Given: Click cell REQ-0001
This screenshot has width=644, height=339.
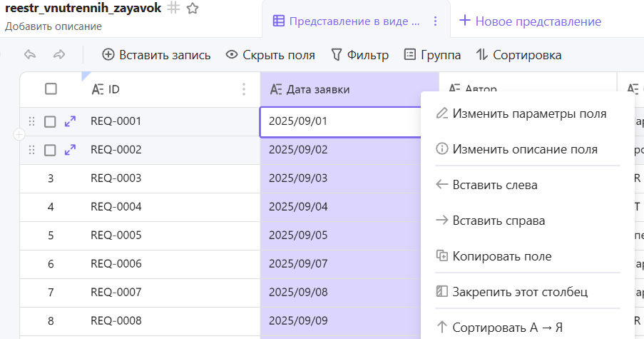Looking at the screenshot, I should pos(171,121).
